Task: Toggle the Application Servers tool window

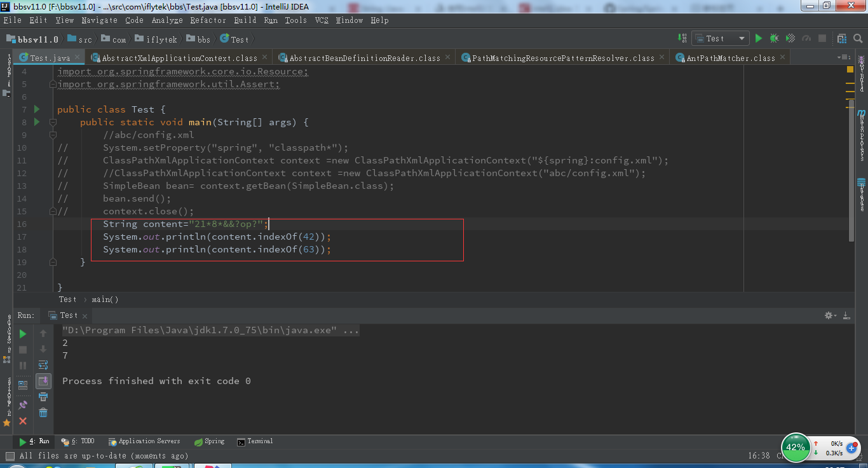Action: pyautogui.click(x=144, y=441)
